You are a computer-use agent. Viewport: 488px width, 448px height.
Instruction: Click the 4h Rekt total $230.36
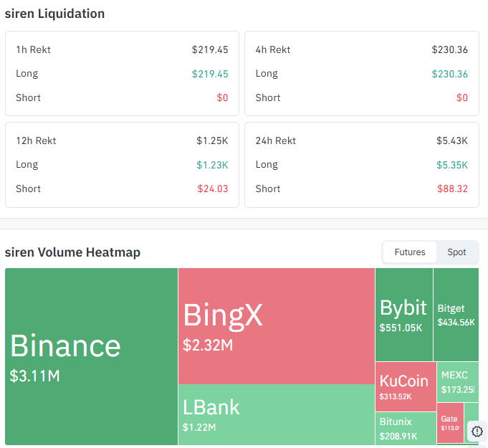click(449, 49)
